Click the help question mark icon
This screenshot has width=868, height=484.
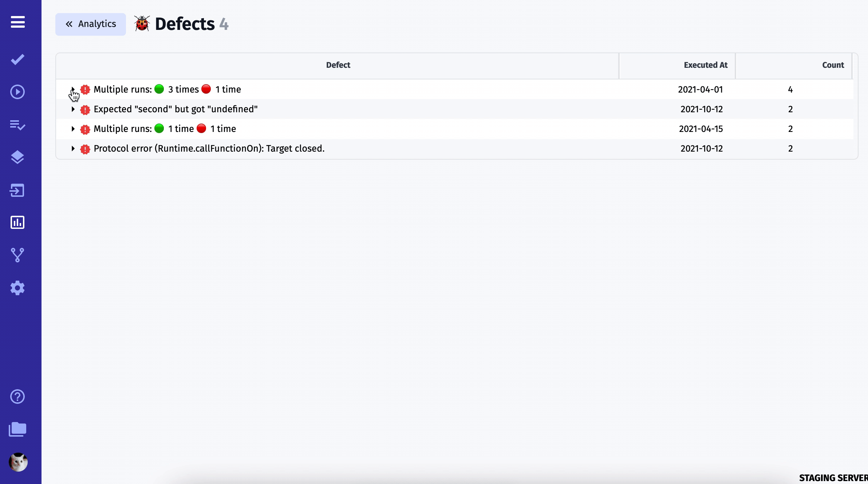pos(17,396)
